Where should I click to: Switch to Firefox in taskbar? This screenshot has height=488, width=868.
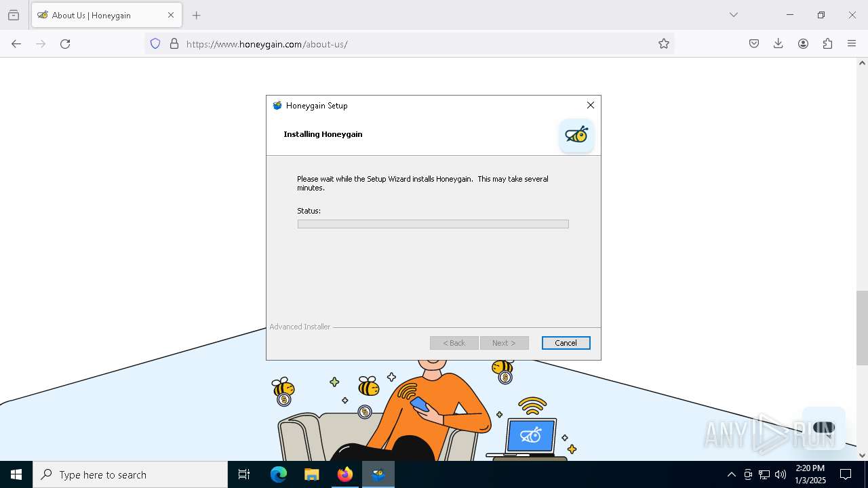point(345,474)
